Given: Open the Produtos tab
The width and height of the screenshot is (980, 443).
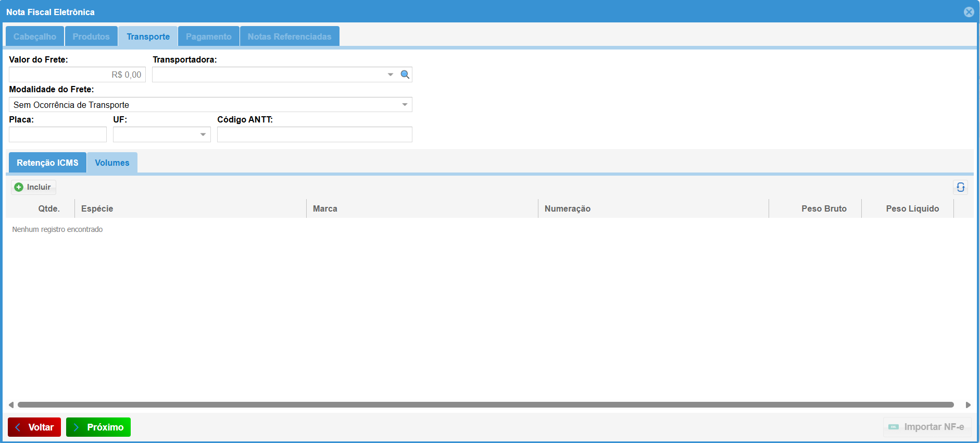Looking at the screenshot, I should (91, 36).
